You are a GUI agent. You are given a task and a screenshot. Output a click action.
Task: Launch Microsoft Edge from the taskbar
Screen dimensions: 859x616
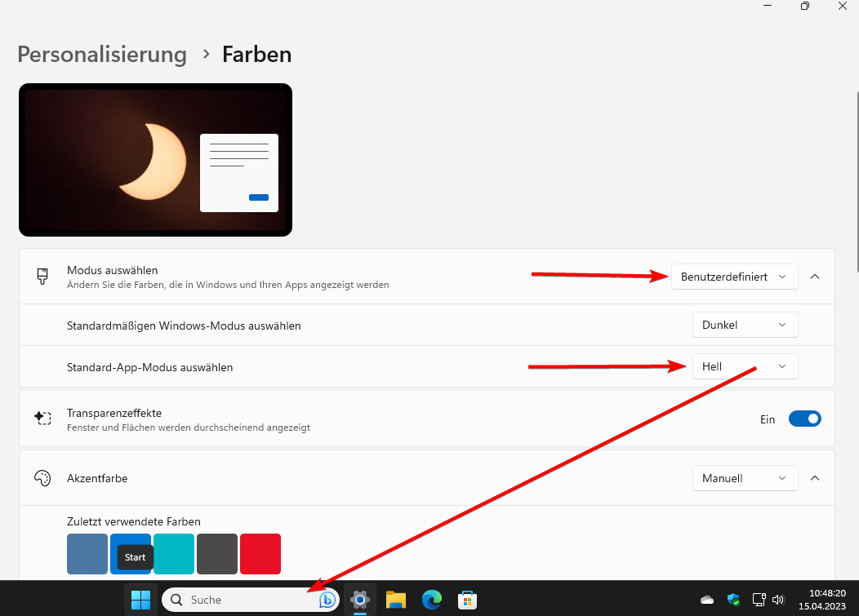[x=432, y=600]
